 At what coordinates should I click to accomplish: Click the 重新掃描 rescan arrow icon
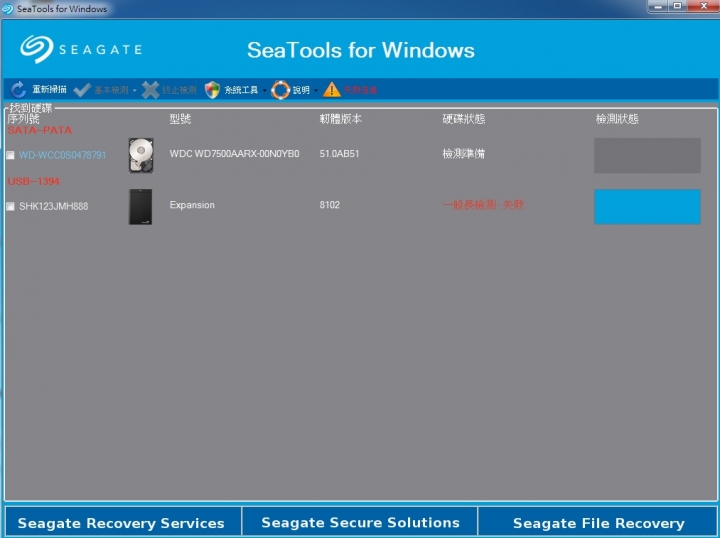point(18,90)
